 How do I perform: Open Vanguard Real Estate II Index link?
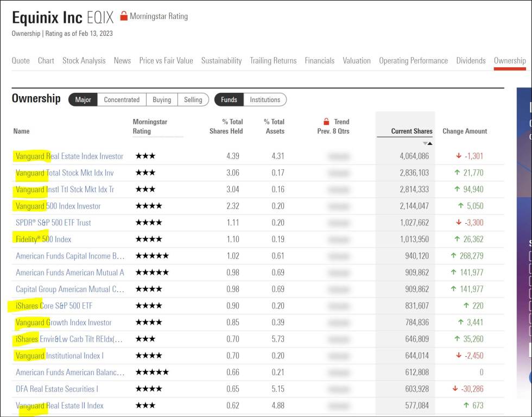pyautogui.click(x=59, y=406)
